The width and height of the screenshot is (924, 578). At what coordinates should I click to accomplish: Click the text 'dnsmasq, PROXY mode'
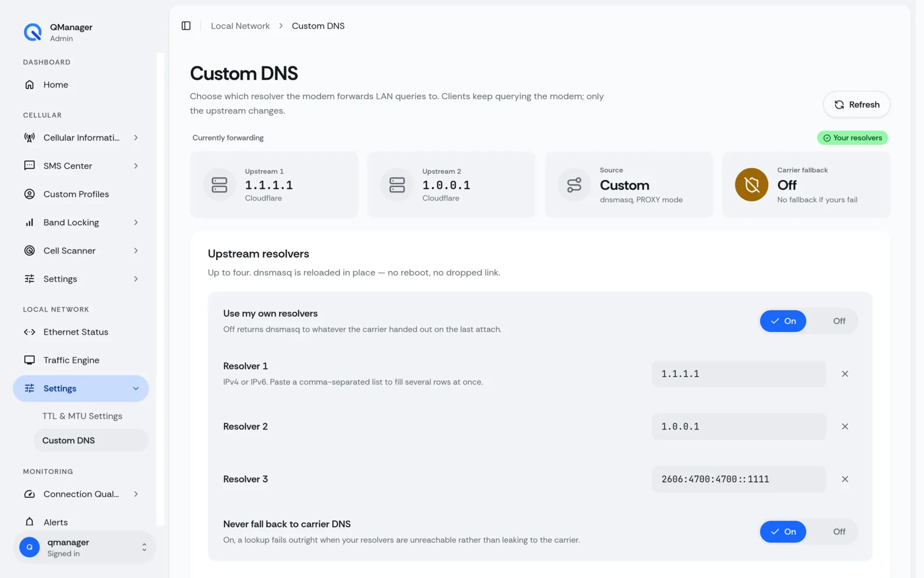point(641,199)
